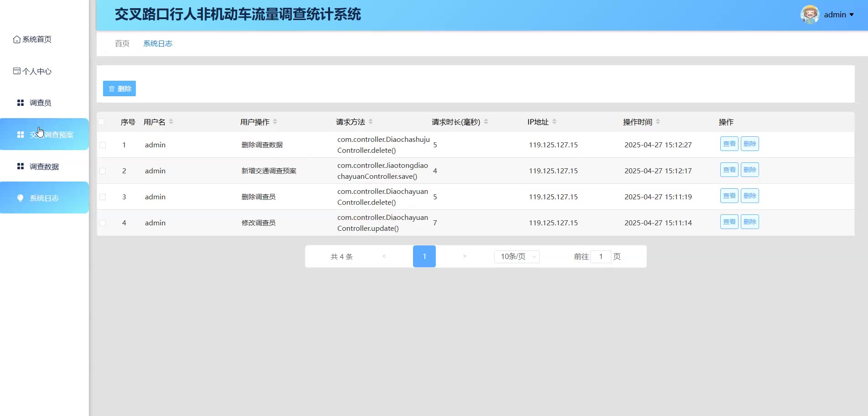Click the grid icon beside 调查员
Screen dimensions: 868x416
(x=21, y=103)
